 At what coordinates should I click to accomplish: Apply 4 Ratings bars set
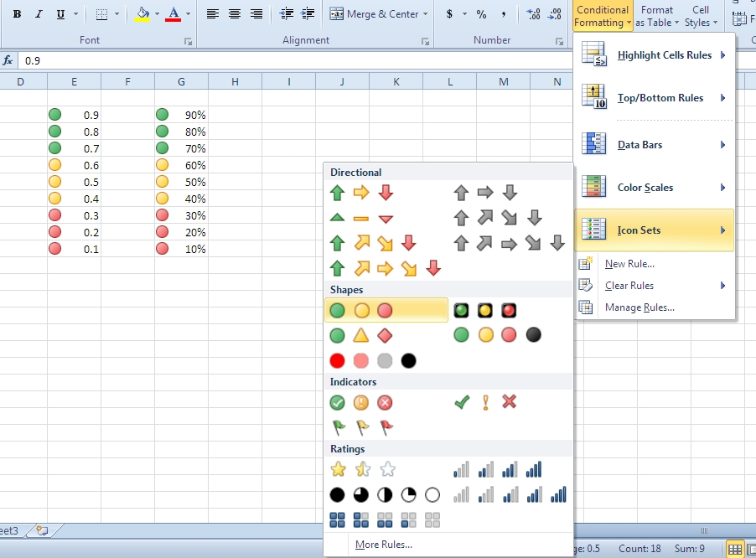pos(497,469)
